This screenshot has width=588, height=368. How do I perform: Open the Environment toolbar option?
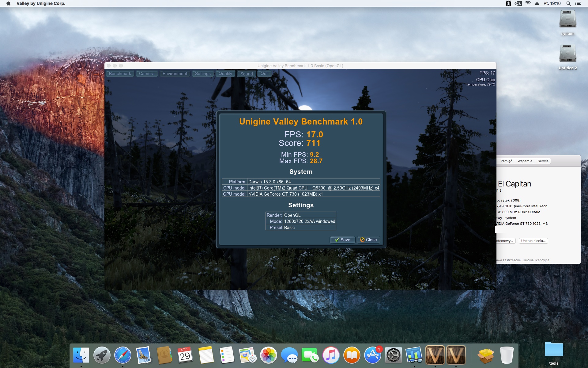pos(175,74)
